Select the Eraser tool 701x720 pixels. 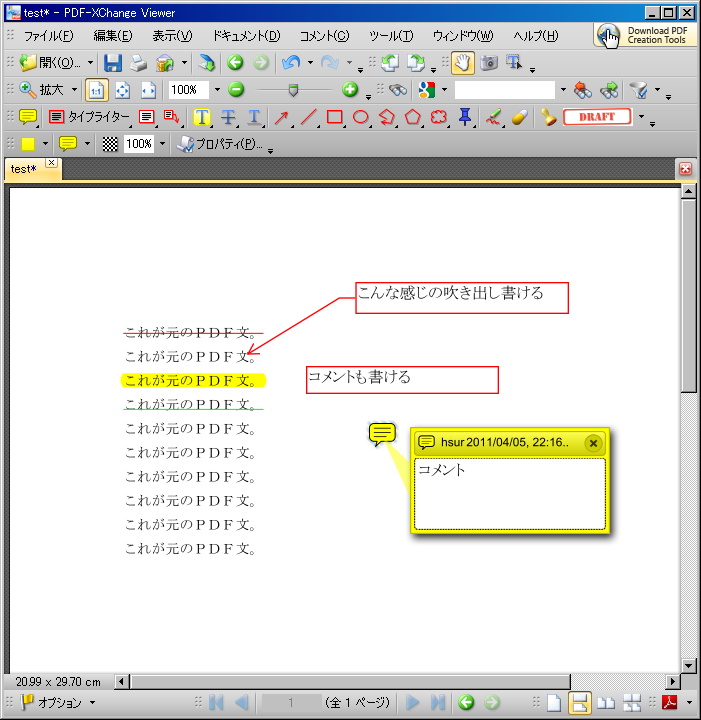[x=518, y=117]
